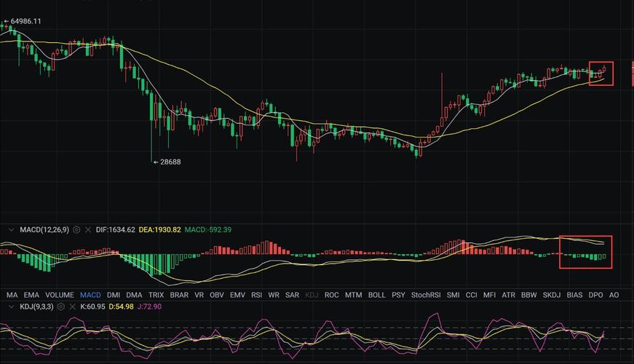Switch to the EMA indicator
Image resolution: width=634 pixels, height=364 pixels.
pyautogui.click(x=31, y=295)
